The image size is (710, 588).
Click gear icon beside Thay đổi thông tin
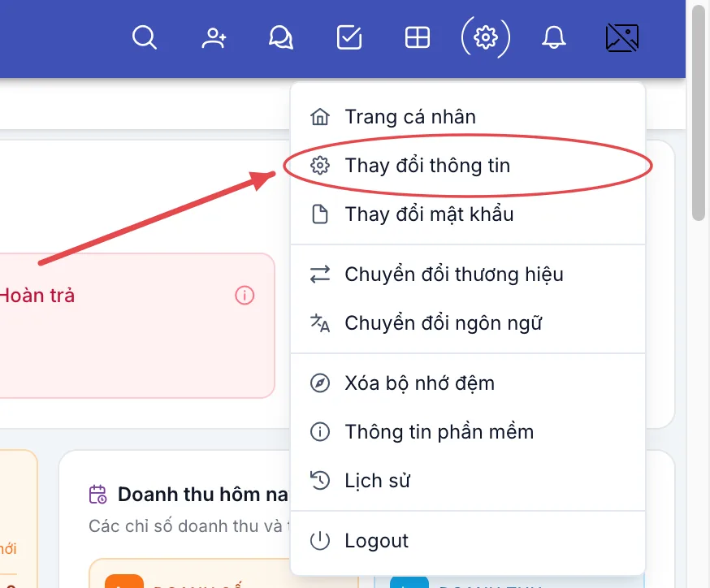tap(320, 166)
